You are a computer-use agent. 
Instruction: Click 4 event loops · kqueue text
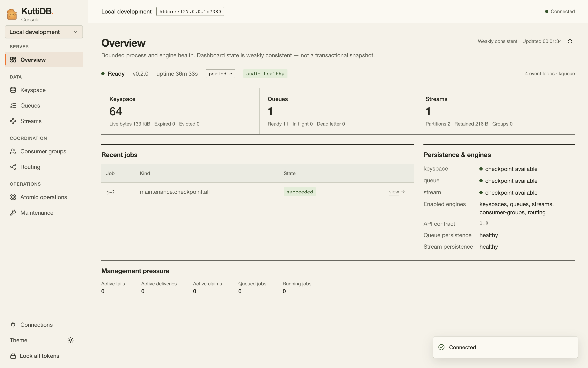(x=550, y=74)
